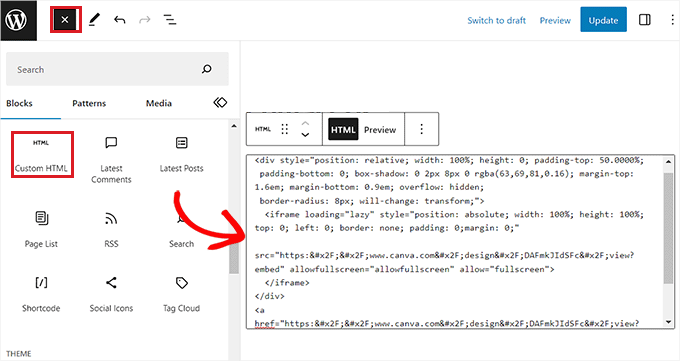The image size is (680, 361).
Task: Open the editor Options menu
Action: [x=672, y=20]
